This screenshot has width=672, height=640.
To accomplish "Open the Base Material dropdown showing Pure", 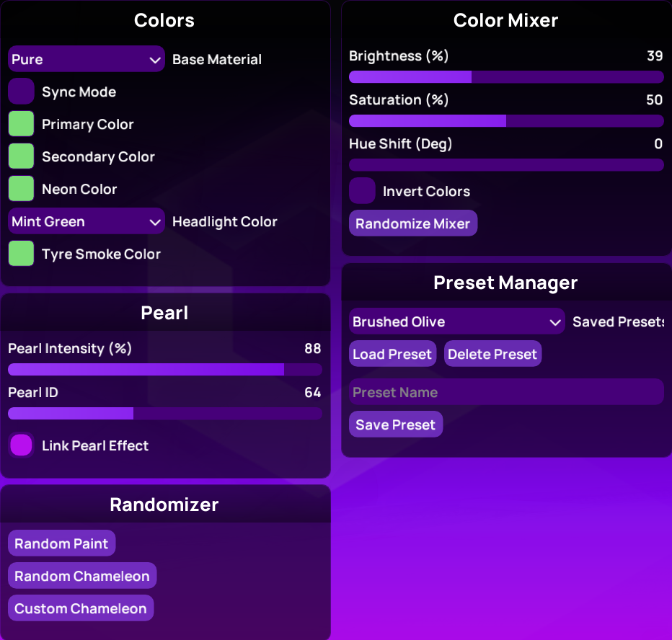I will tap(86, 59).
